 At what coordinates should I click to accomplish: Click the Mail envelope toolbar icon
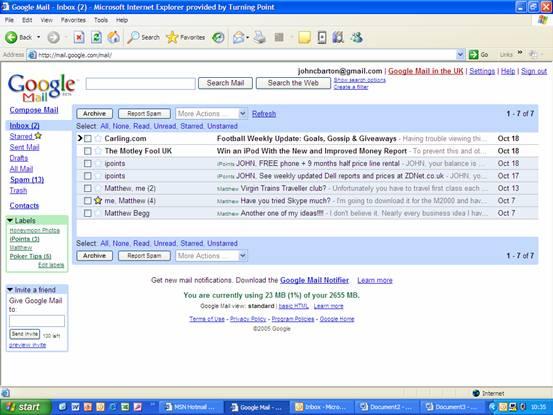pos(239,37)
